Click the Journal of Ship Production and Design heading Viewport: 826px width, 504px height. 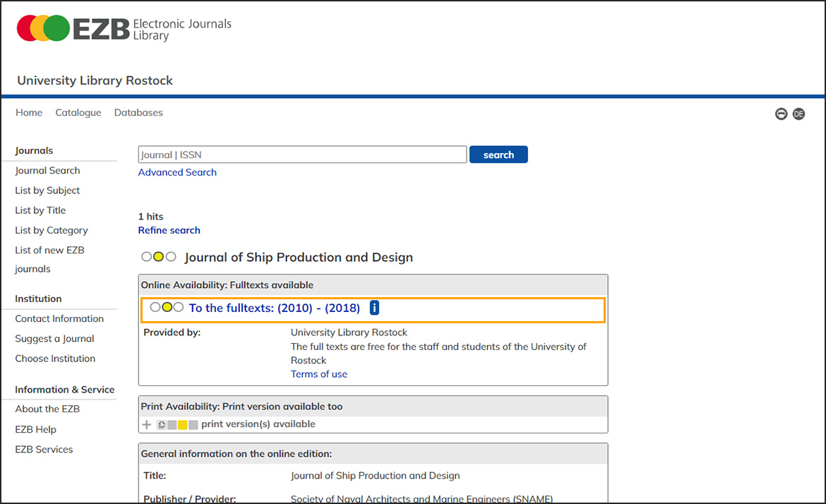point(299,258)
